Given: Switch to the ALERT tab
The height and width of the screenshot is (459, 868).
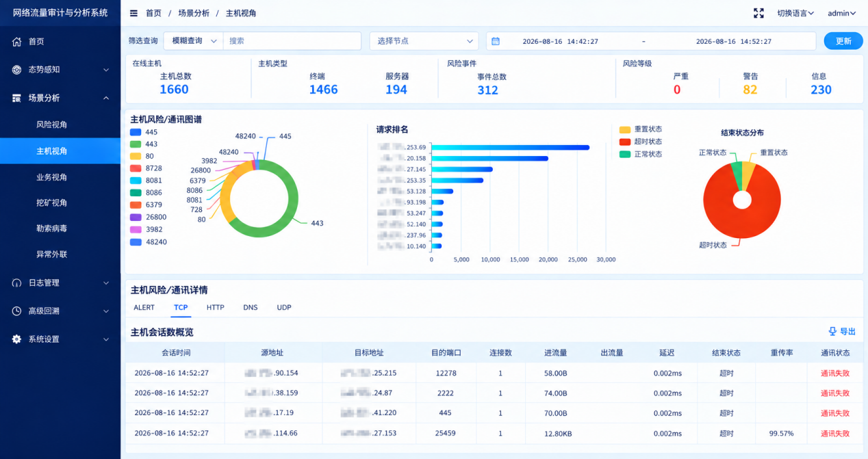Looking at the screenshot, I should [x=144, y=308].
